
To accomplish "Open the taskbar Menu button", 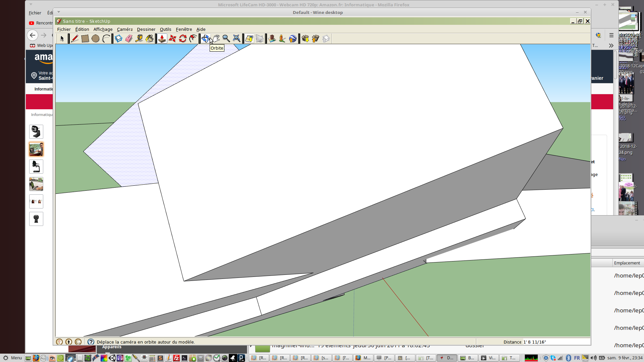I will (13, 358).
